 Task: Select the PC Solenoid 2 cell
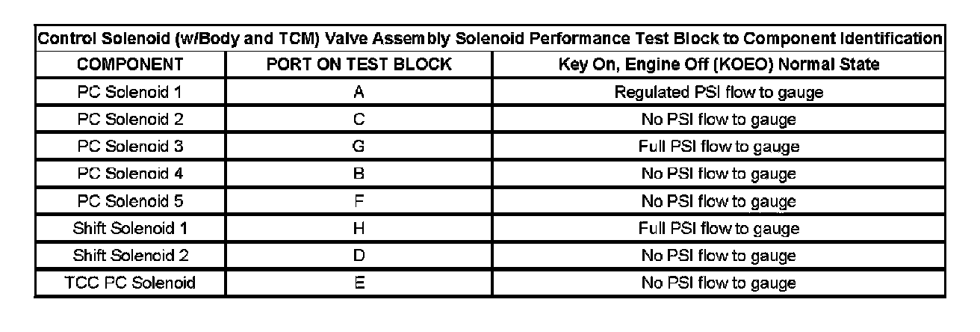[130, 120]
